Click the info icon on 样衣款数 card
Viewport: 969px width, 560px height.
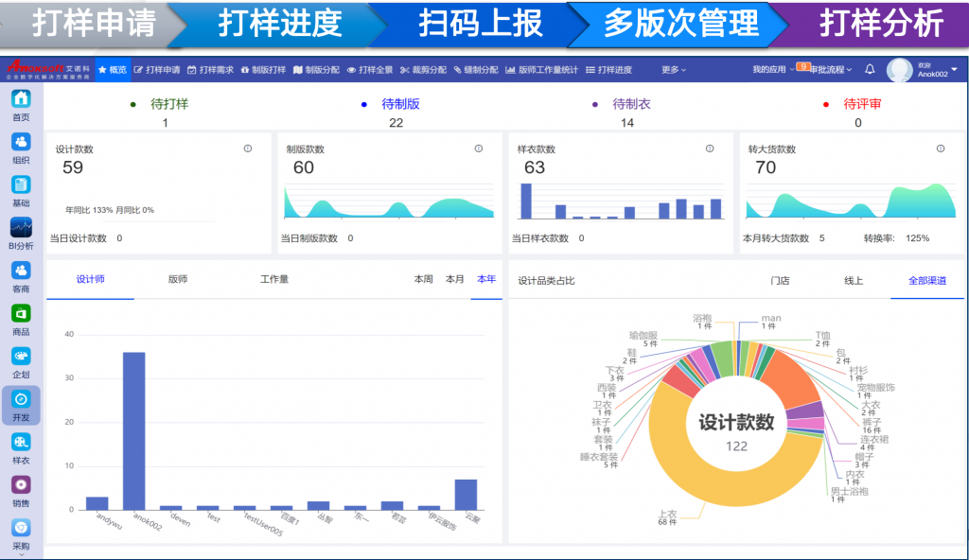coord(710,149)
